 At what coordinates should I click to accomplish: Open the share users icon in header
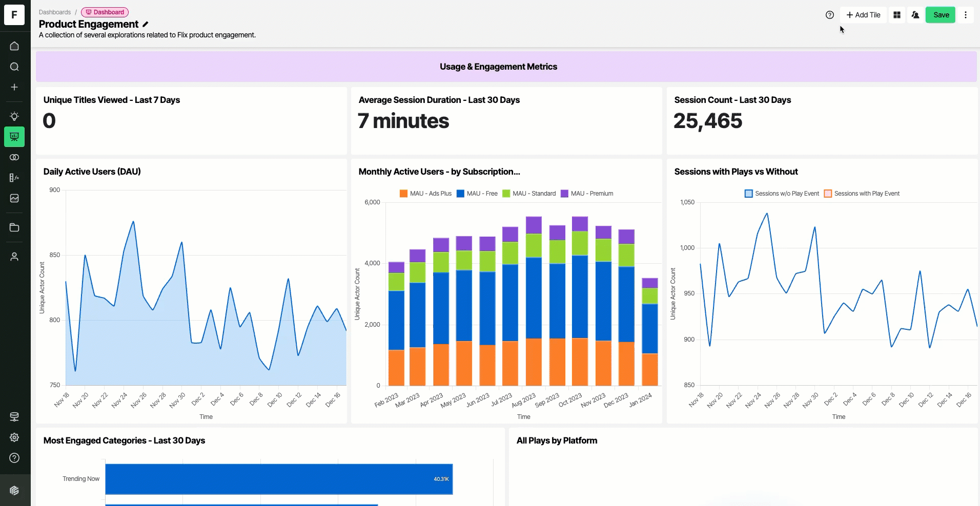click(x=915, y=15)
